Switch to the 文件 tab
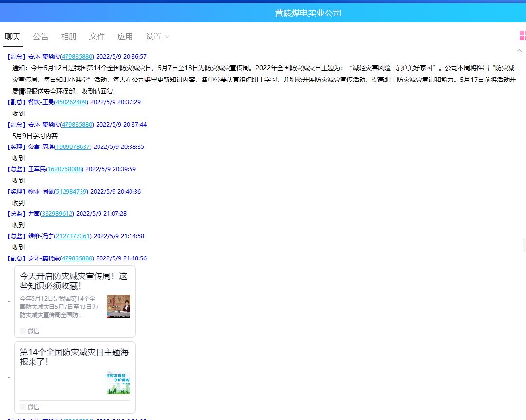526x420 pixels. pos(97,36)
